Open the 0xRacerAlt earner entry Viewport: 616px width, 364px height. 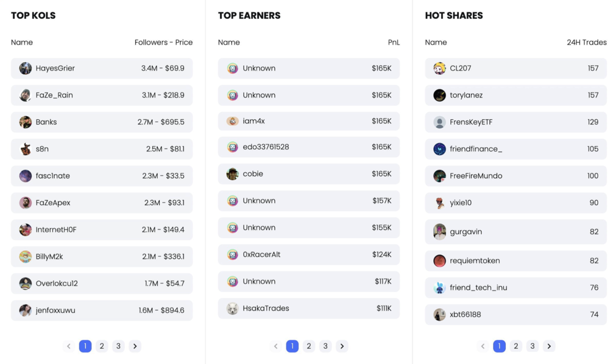coord(309,255)
